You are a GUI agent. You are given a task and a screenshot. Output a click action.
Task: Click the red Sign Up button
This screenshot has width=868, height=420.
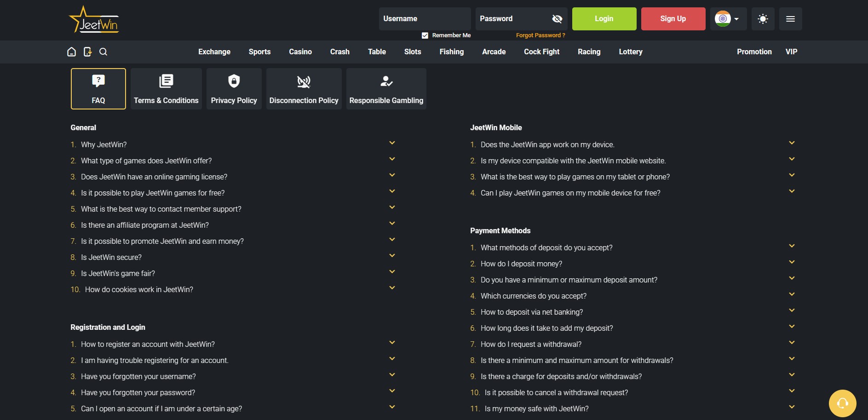coord(673,19)
